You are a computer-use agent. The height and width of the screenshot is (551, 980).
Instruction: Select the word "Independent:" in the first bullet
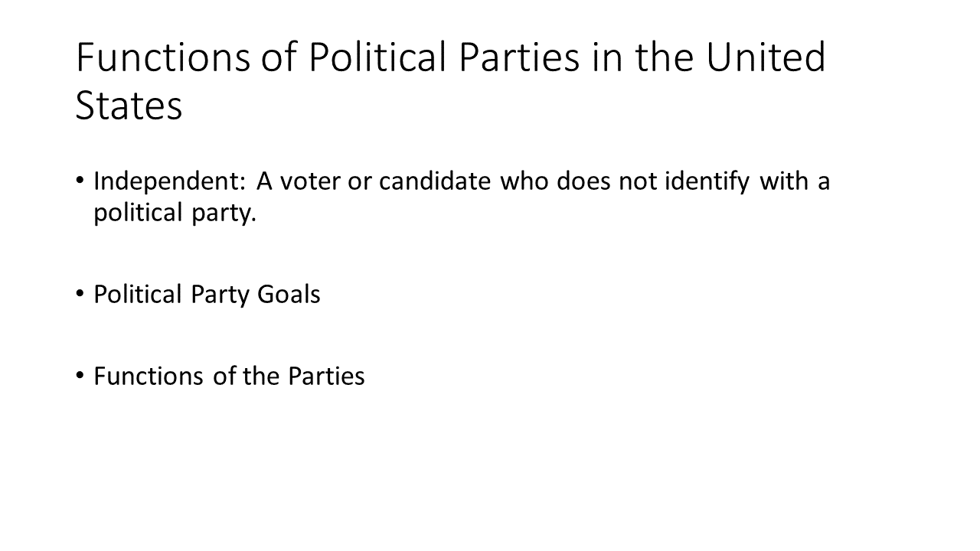[x=168, y=184]
